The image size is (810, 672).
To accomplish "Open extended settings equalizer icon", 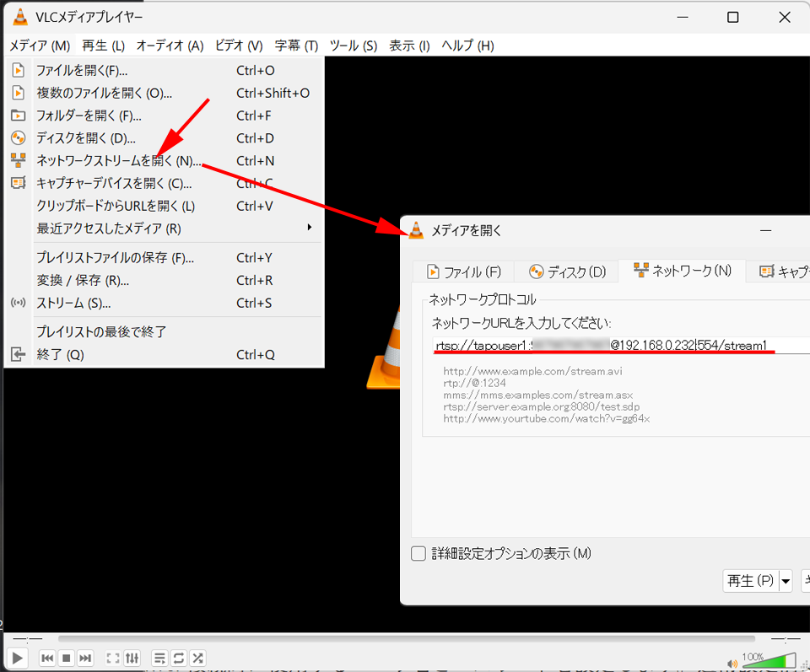I will point(132,658).
